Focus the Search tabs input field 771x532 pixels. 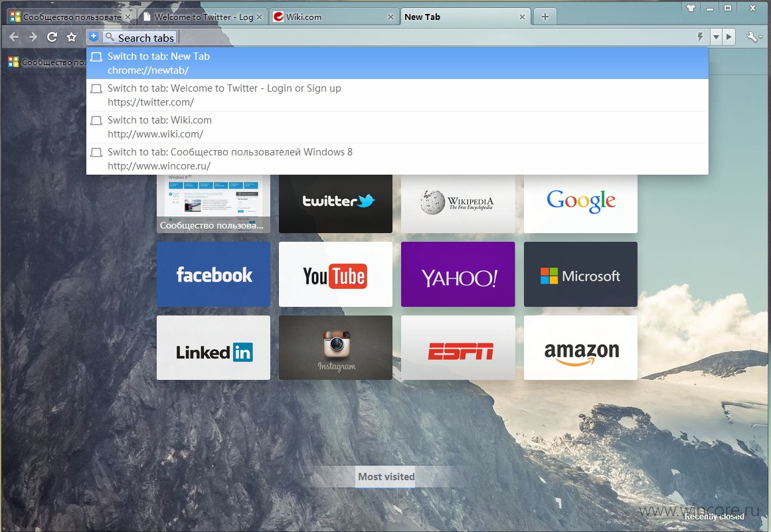(398, 37)
